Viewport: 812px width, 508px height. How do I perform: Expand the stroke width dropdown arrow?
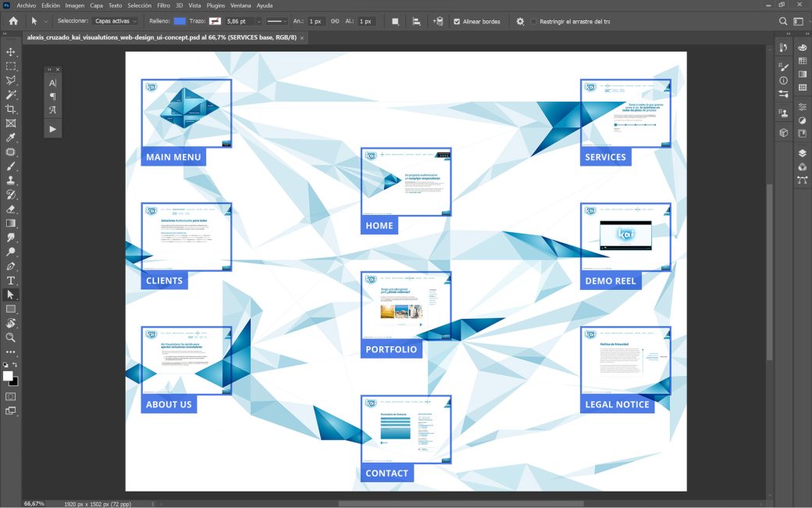[259, 22]
